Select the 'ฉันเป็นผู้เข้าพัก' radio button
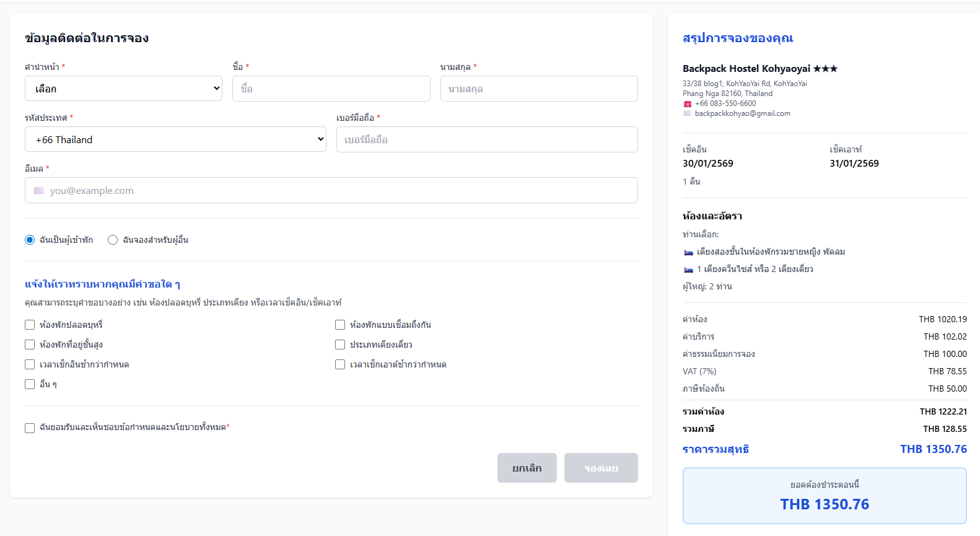Screen dimensions: 980x536 (30, 240)
